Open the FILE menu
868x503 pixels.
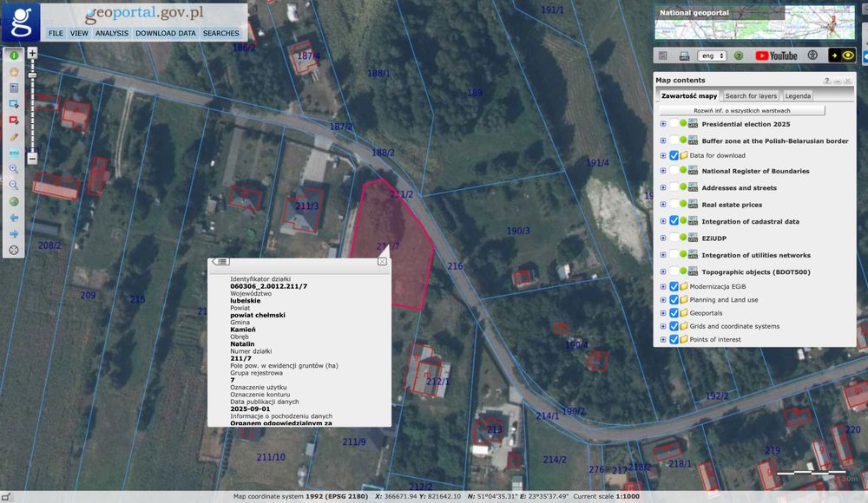pos(56,33)
